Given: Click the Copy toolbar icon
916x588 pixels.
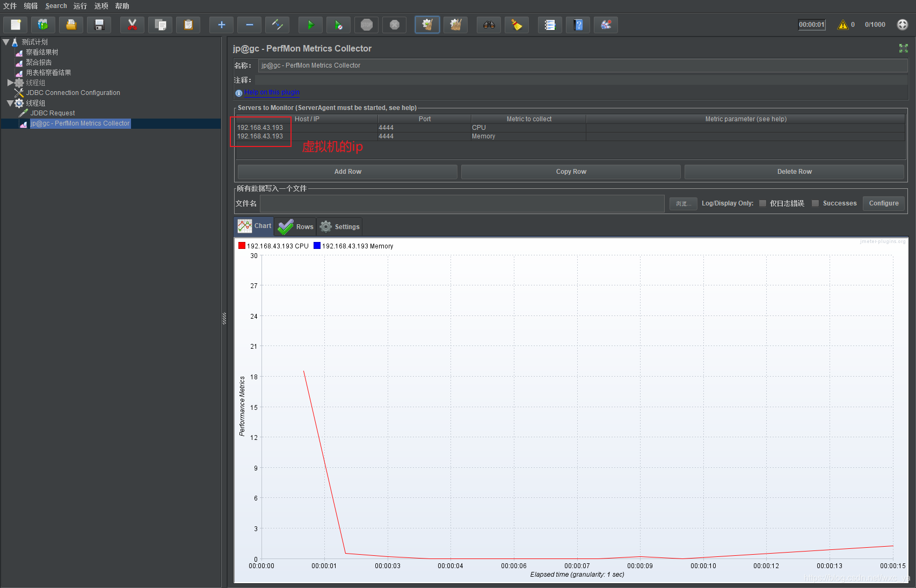Looking at the screenshot, I should click(160, 25).
